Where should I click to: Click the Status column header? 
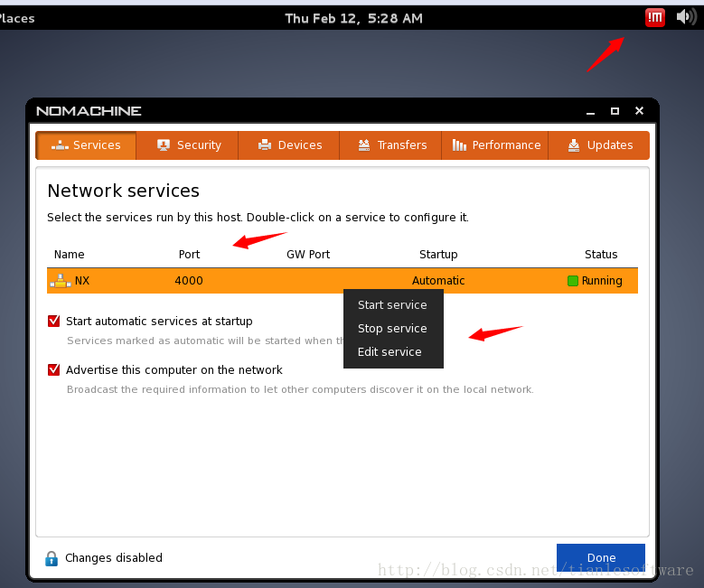[601, 255]
